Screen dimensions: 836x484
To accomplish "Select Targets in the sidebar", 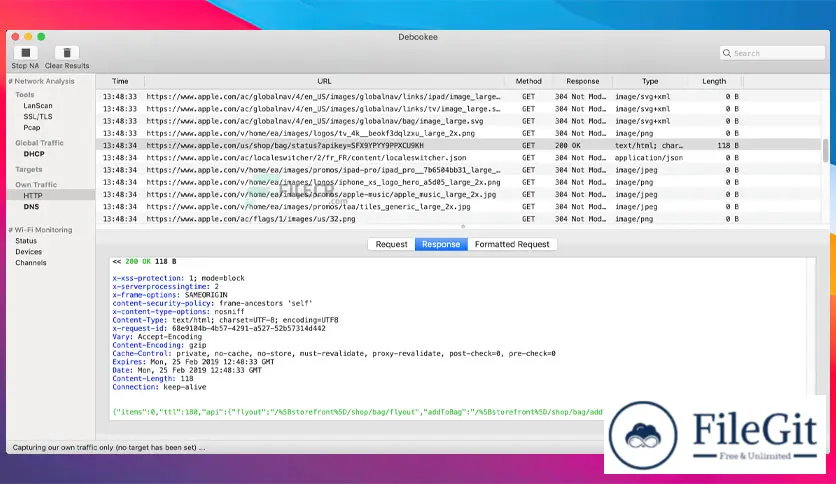I will 29,169.
